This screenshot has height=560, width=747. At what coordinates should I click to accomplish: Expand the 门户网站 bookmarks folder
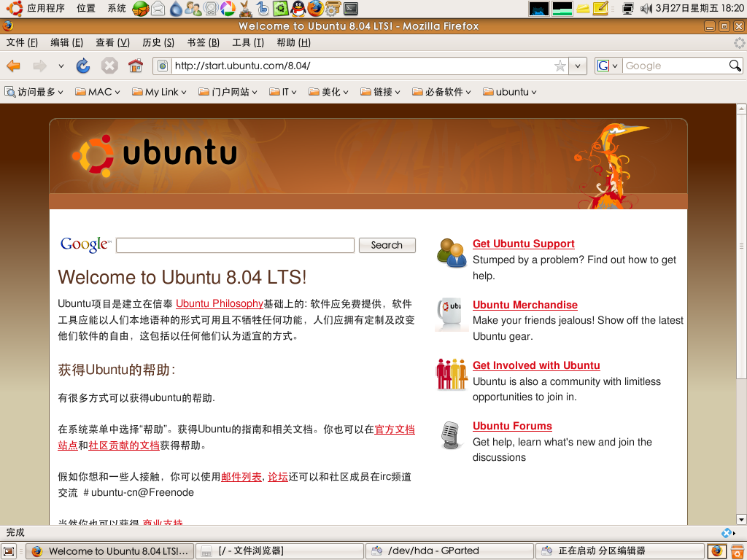click(x=228, y=92)
